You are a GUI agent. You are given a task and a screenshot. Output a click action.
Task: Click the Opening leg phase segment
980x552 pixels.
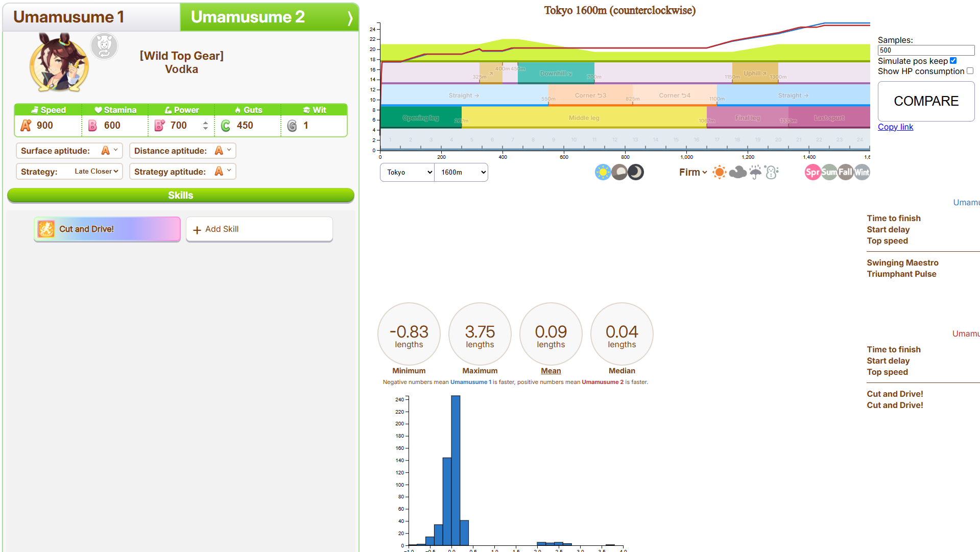[x=421, y=117]
